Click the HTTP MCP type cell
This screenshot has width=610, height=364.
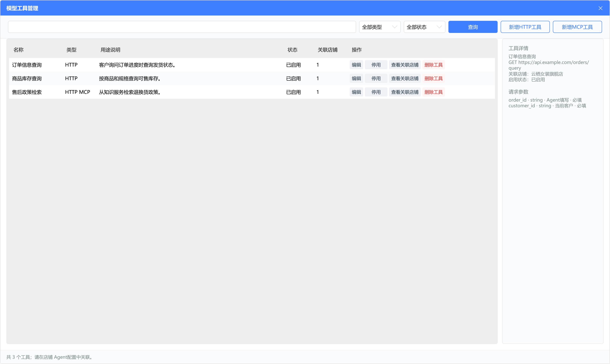78,92
